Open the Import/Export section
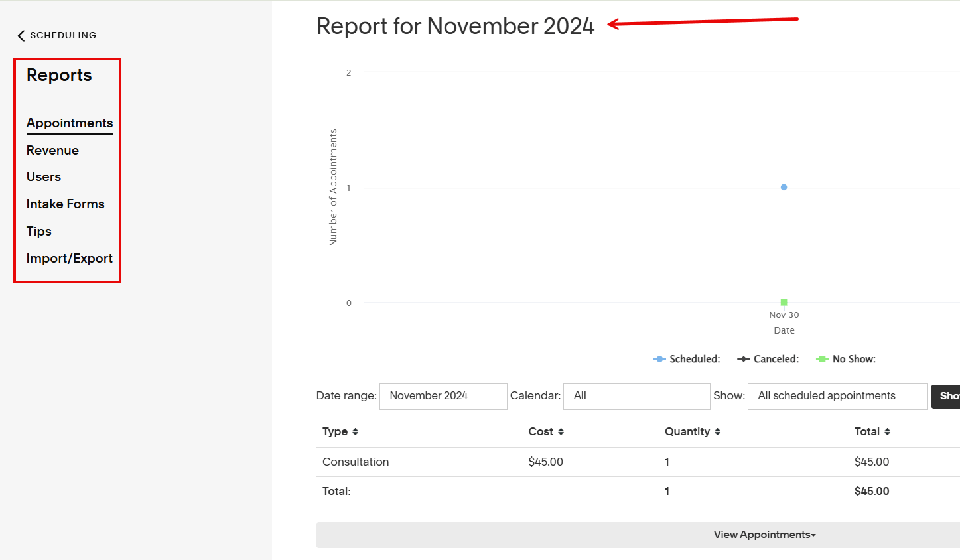 point(70,258)
